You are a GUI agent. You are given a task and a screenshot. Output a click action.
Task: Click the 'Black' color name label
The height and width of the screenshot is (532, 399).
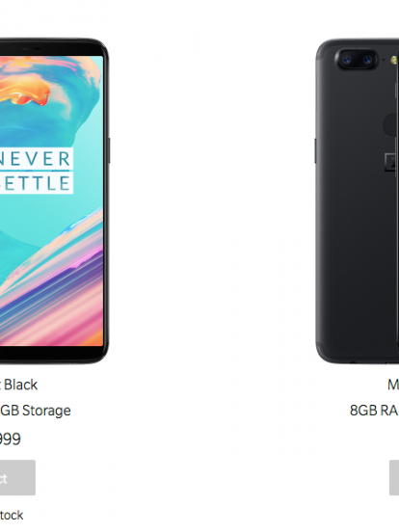click(x=20, y=385)
